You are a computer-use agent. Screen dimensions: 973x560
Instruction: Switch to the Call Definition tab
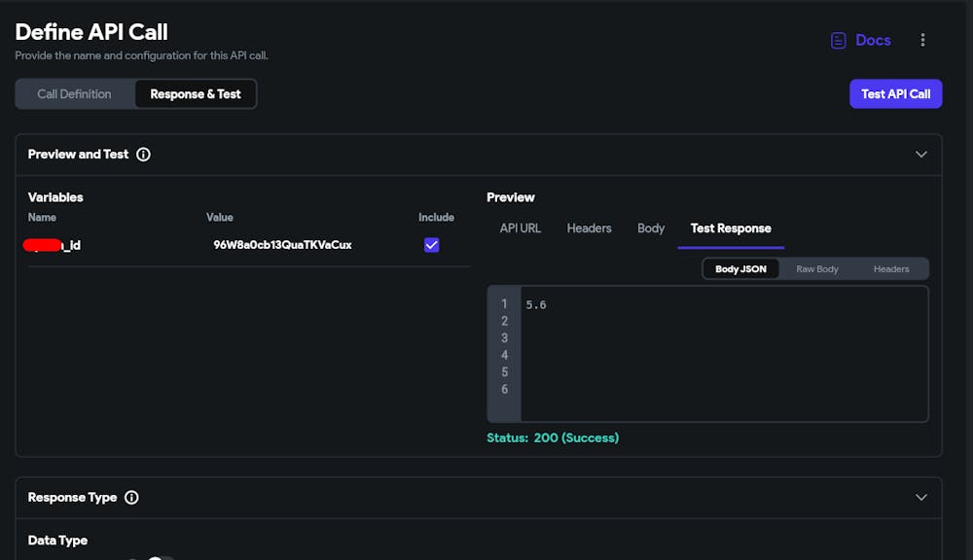(x=74, y=94)
